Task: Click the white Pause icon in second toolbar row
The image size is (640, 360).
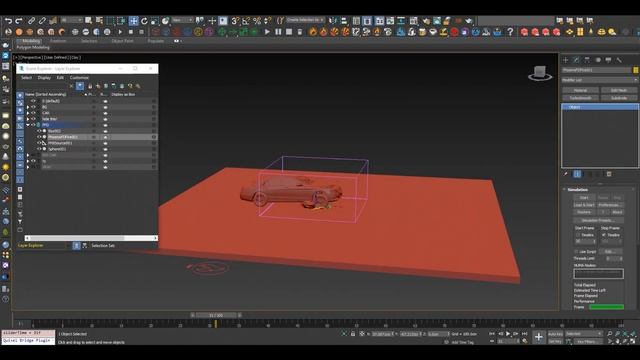Action: [278, 31]
